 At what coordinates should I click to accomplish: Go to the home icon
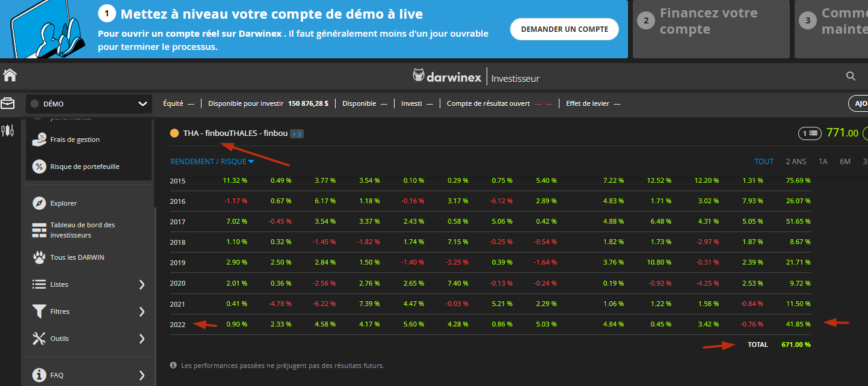pyautogui.click(x=10, y=76)
